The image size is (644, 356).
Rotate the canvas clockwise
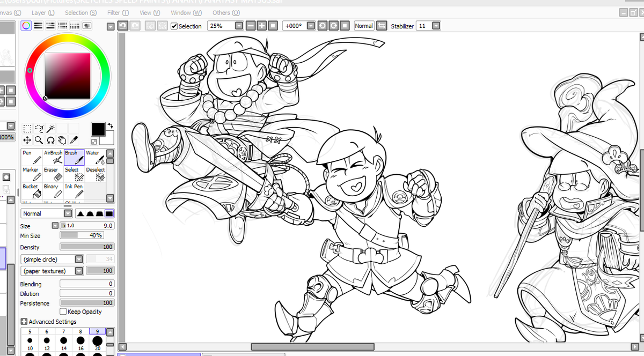(x=333, y=26)
